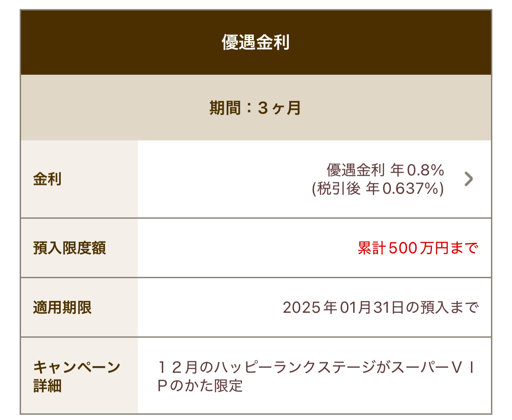Select the 税引後 年0.637% text
This screenshot has height=420, width=512.
[378, 188]
